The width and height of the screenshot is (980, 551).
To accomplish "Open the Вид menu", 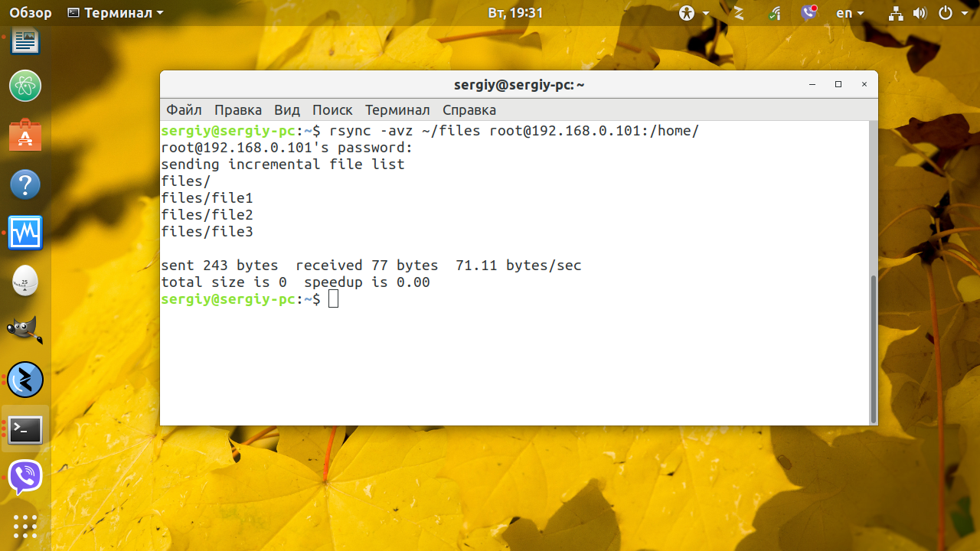I will coord(287,110).
